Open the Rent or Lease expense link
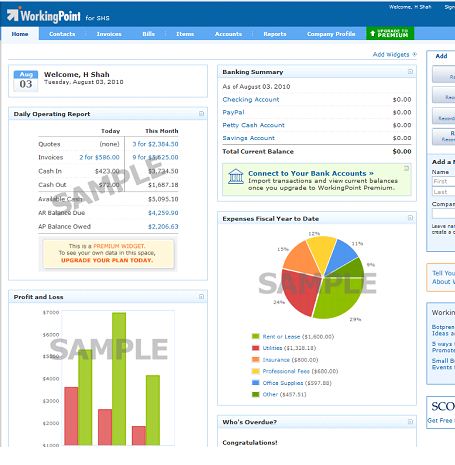The height and width of the screenshot is (465, 455). coord(281,337)
